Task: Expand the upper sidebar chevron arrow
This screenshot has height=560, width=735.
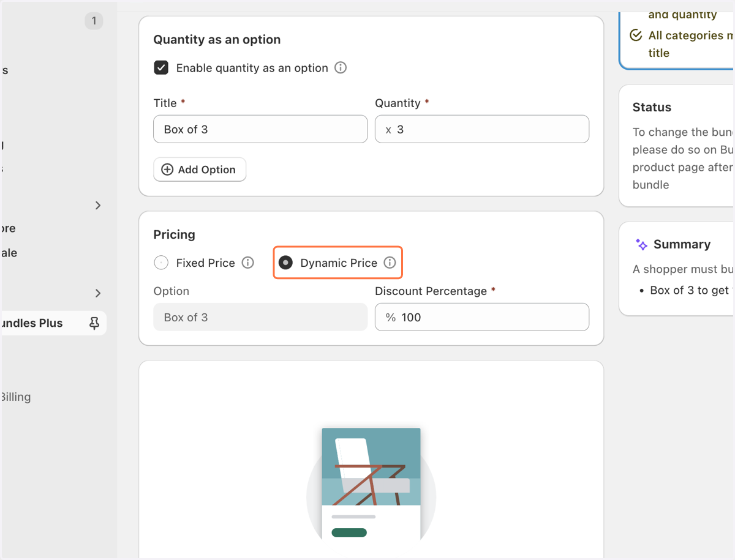Action: click(98, 206)
